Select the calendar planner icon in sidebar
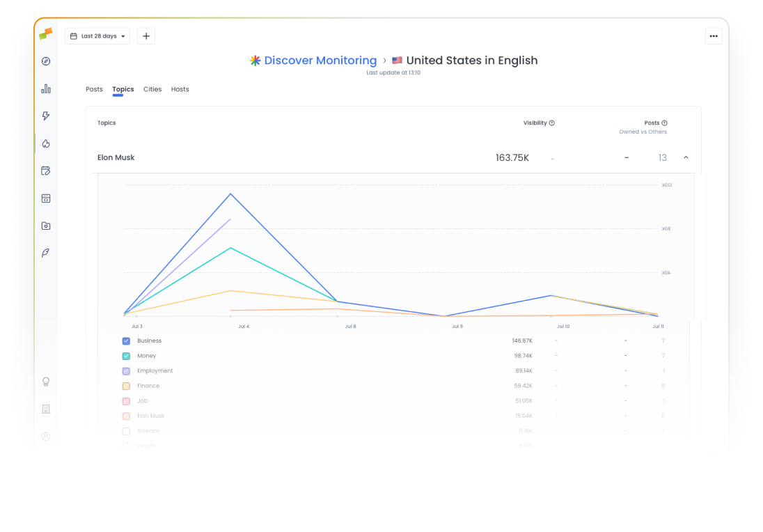 point(45,171)
